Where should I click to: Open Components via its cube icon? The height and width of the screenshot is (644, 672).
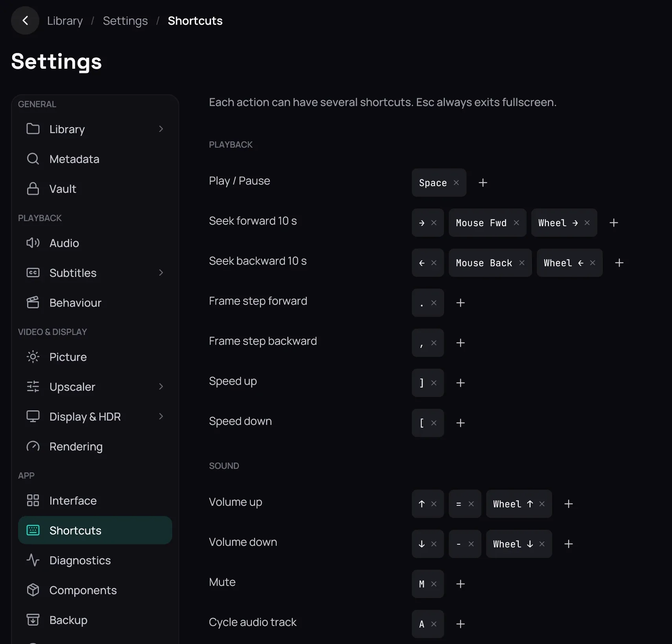tap(33, 590)
